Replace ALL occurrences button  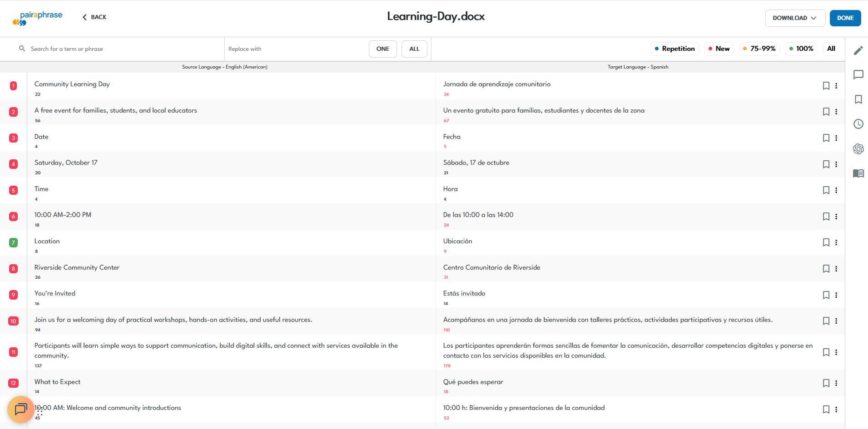tap(414, 49)
